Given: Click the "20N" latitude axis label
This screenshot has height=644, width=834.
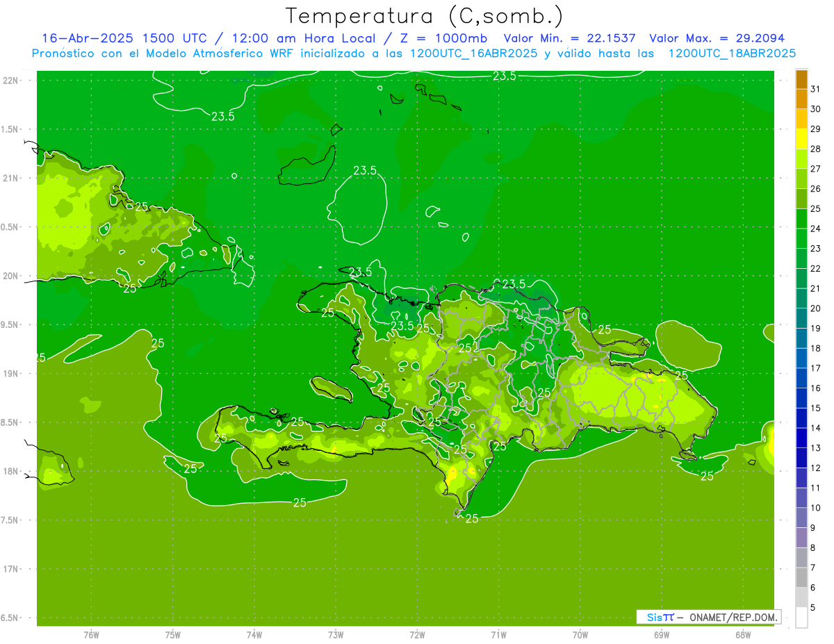Looking at the screenshot, I should click(10, 276).
